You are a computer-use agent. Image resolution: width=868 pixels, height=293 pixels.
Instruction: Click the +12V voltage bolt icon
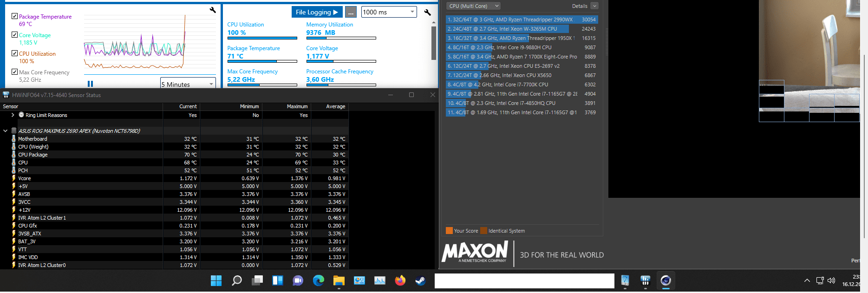pos(14,210)
